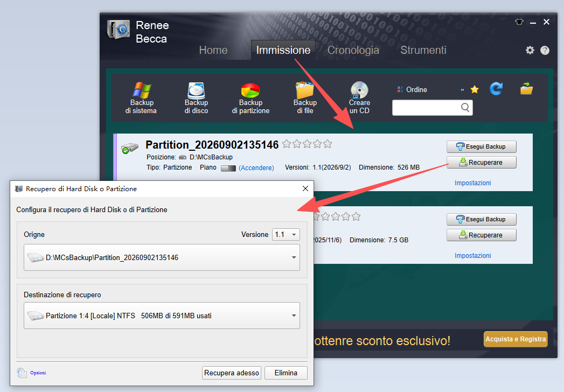
Task: Expand the Destinazione di recupero dropdown
Action: (x=162, y=316)
